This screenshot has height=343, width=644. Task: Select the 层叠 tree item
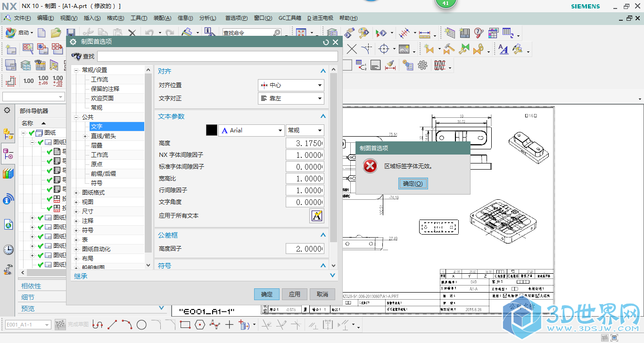pos(97,145)
